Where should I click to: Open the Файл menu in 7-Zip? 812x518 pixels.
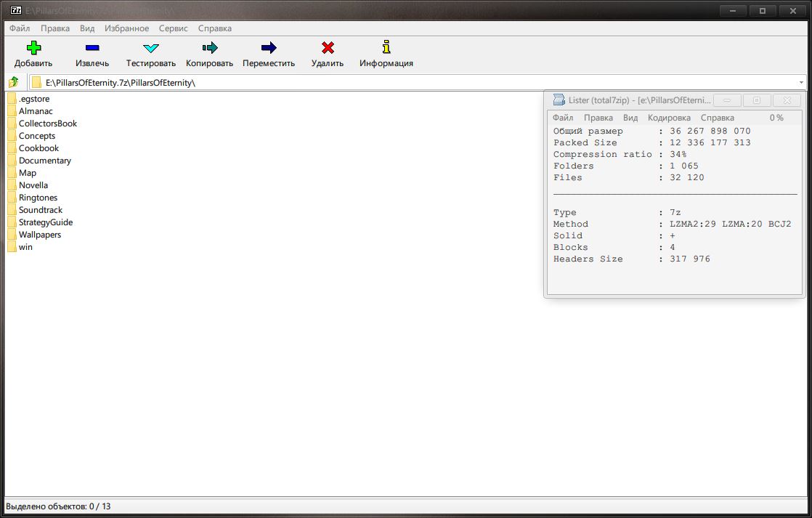[20, 28]
